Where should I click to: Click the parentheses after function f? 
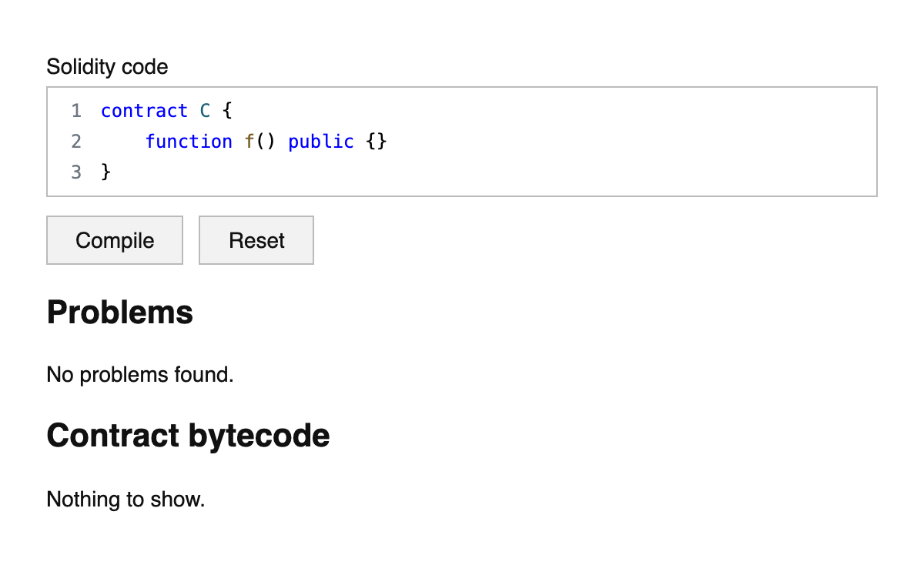[266, 142]
